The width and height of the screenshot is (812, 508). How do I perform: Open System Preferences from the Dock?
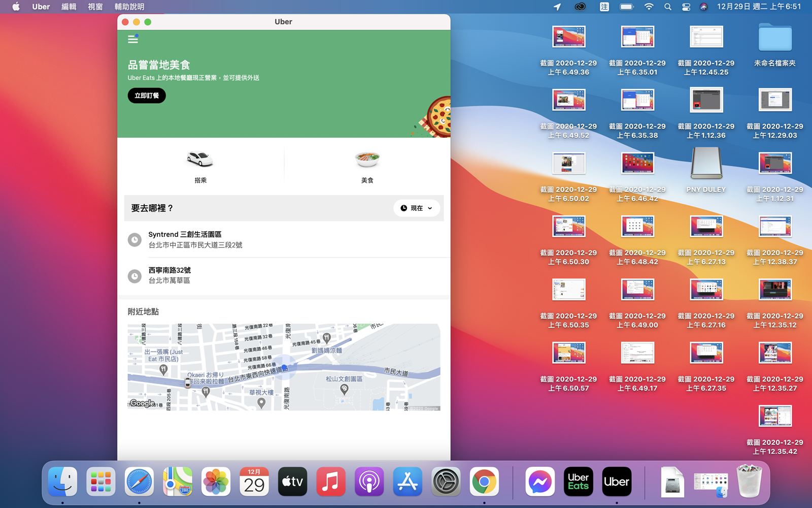(446, 482)
